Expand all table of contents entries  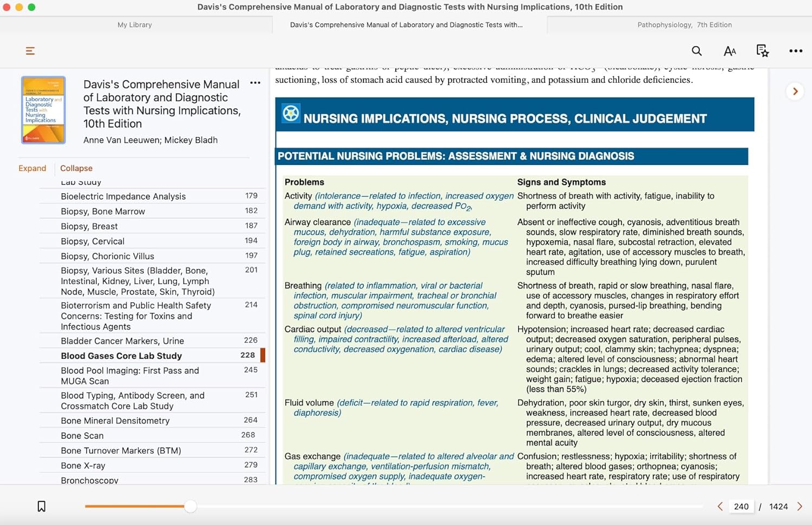[32, 168]
